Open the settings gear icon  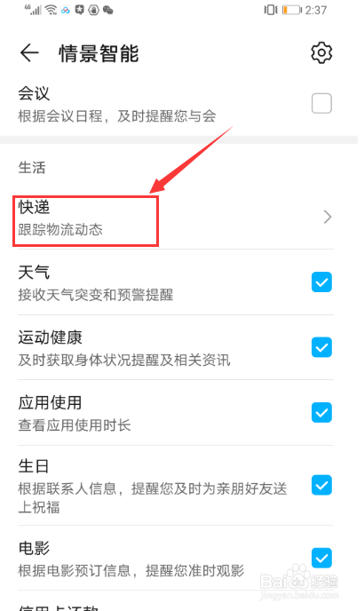pos(321,52)
